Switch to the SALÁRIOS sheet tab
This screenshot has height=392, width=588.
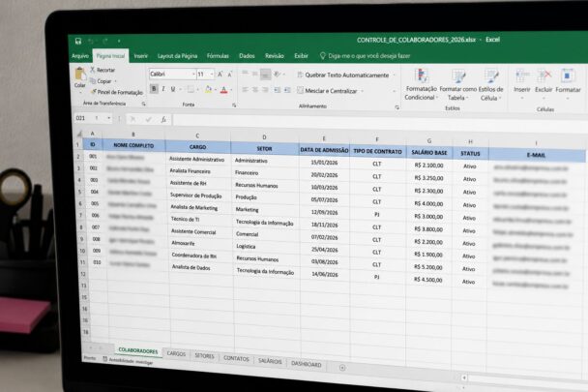click(x=270, y=361)
